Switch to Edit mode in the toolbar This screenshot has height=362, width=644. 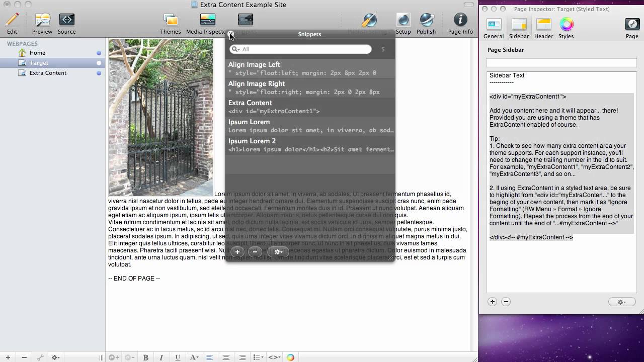(x=12, y=24)
